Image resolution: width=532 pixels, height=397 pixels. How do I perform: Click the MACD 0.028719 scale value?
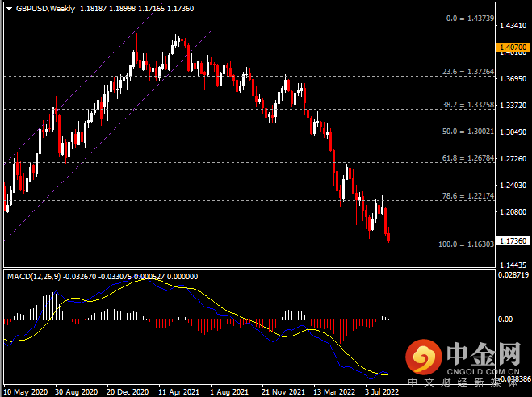513,276
